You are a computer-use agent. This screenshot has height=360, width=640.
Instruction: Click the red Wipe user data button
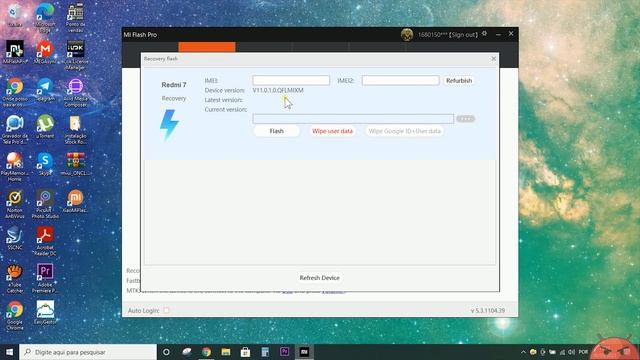tap(332, 131)
